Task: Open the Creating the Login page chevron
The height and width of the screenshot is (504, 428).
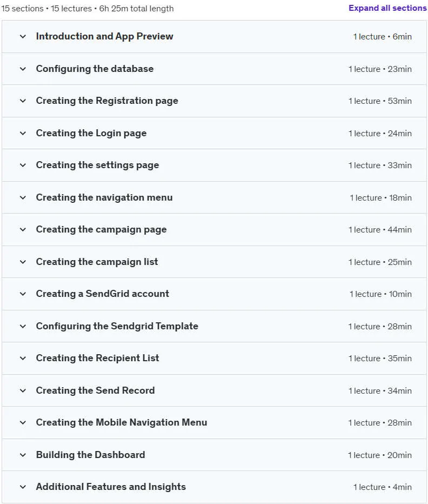Action: 23,133
